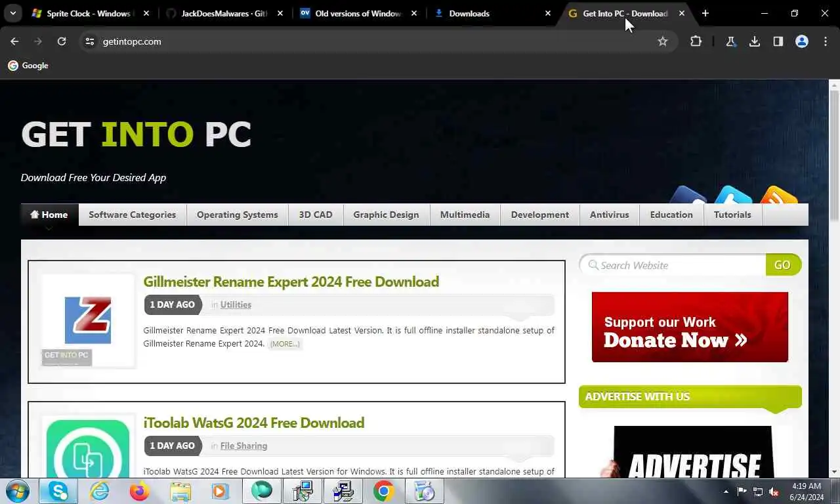Close the Get Into PC tab
This screenshot has height=504, width=840.
click(682, 13)
